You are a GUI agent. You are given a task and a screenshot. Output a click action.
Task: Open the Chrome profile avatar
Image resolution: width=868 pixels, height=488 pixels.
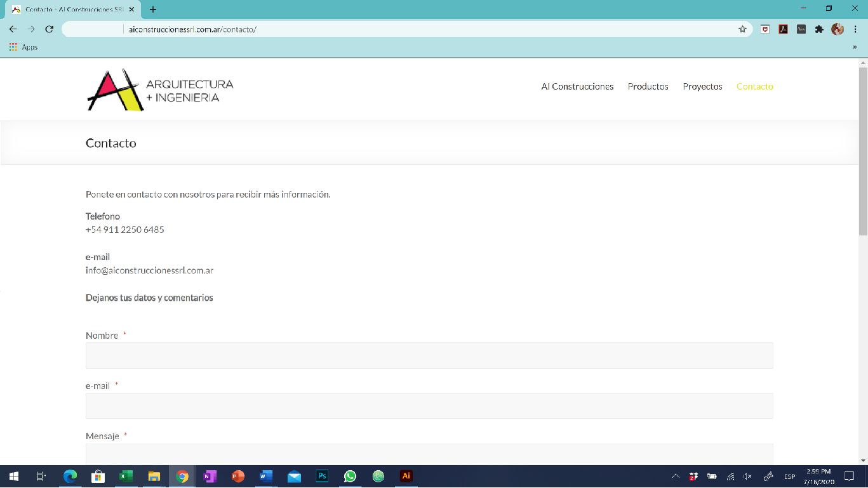[x=837, y=29]
